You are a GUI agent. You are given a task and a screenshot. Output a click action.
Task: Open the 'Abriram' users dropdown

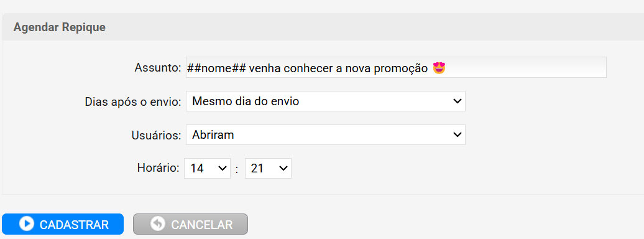326,135
